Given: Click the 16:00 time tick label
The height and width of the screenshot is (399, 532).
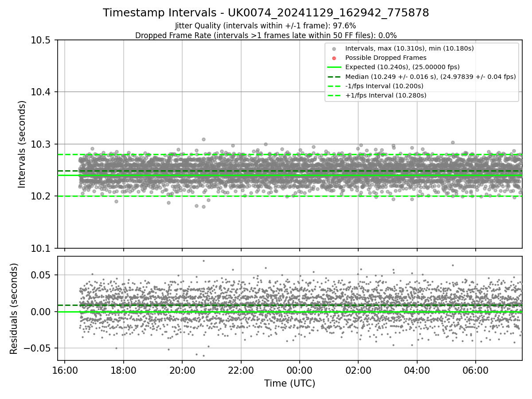Looking at the screenshot, I should [65, 370].
